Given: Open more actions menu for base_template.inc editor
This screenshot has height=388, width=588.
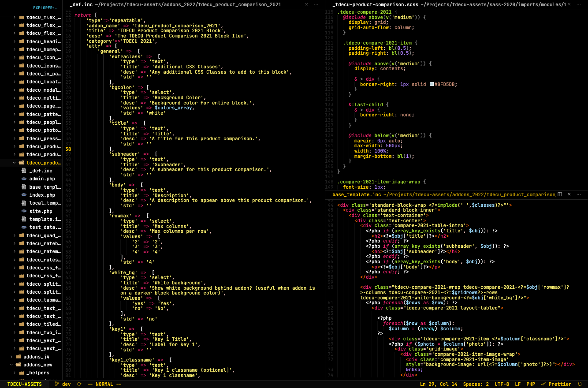Looking at the screenshot, I should click(580, 194).
